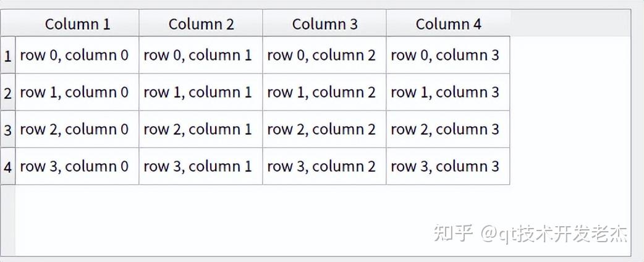Screen dimensions: 644x262
Task: Click cell "row 0, column 3"
Action: pos(448,56)
